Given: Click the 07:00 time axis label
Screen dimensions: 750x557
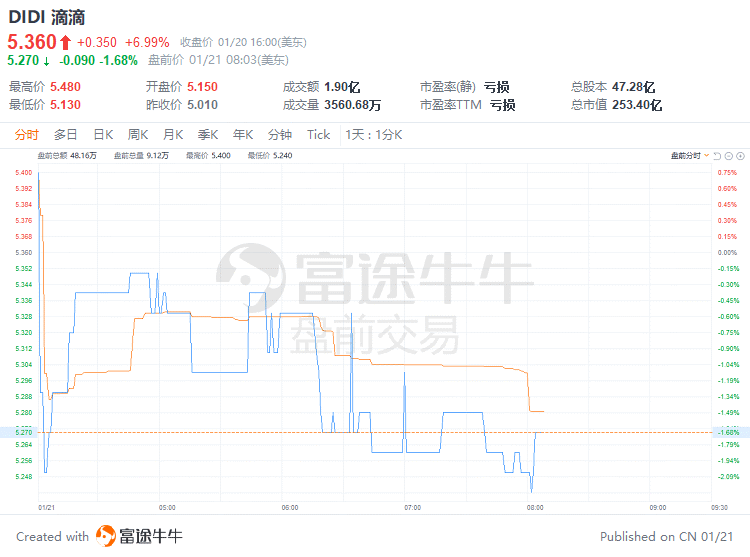Looking at the screenshot, I should coord(412,507).
